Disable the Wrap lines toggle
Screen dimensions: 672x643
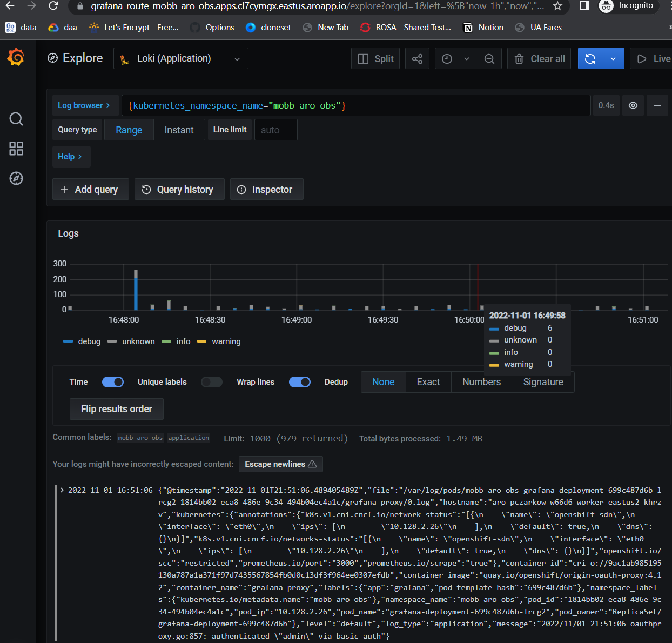[x=299, y=382]
